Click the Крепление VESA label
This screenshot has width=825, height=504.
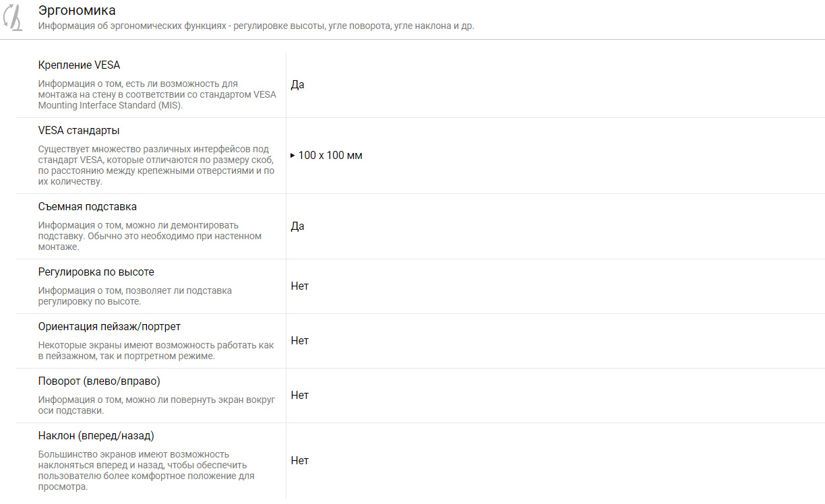click(80, 65)
